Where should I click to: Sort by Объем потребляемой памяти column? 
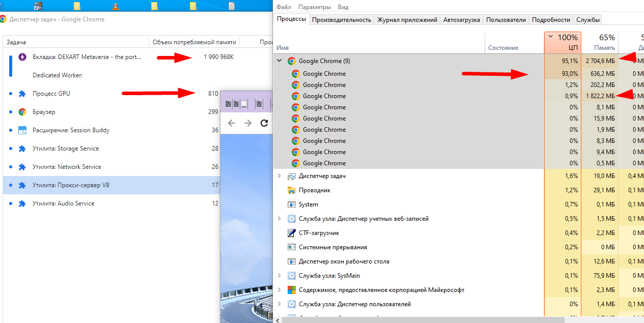(194, 42)
